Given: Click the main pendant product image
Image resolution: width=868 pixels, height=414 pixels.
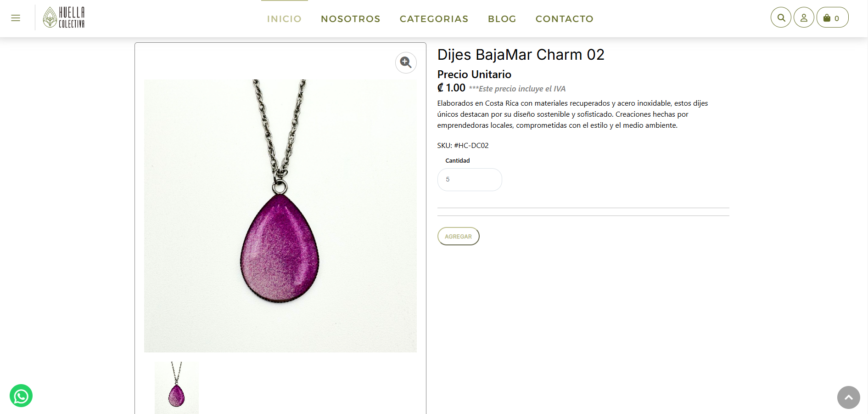Looking at the screenshot, I should click(x=280, y=216).
